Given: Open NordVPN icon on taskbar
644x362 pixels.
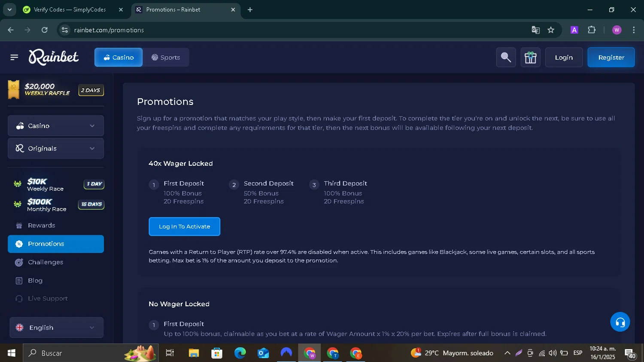Looking at the screenshot, I should click(286, 353).
